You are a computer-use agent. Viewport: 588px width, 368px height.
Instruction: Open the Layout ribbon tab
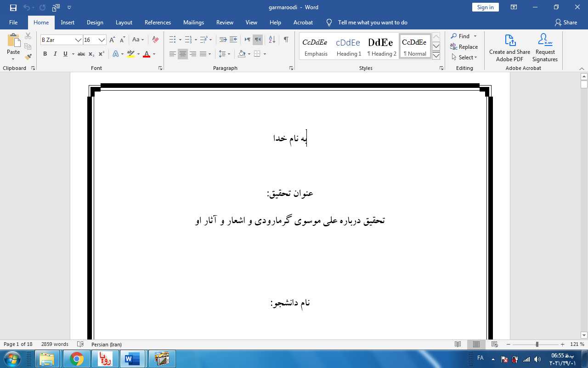124,23
